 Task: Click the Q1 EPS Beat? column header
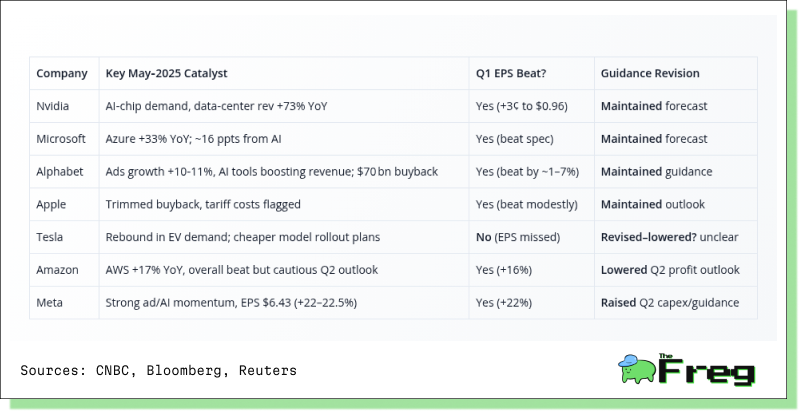click(531, 73)
